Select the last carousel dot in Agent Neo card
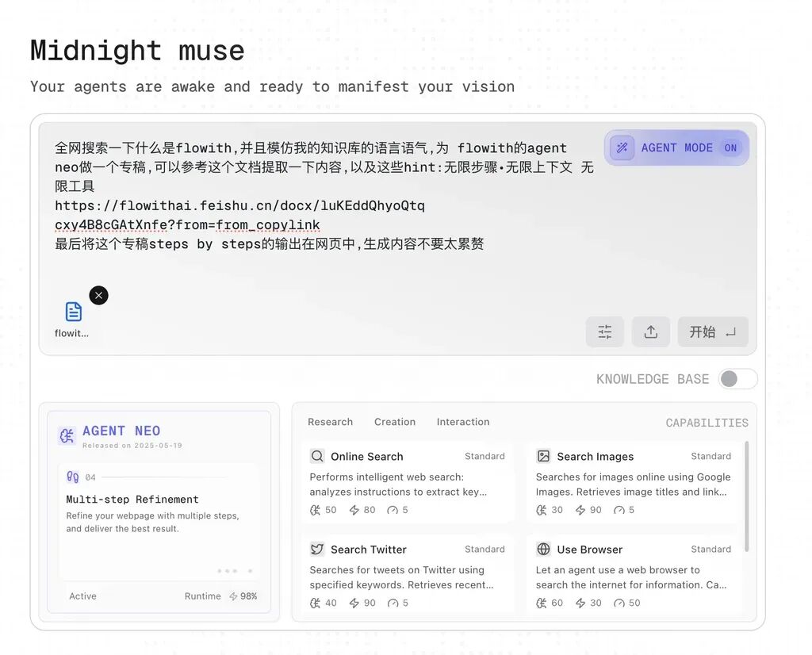This screenshot has width=812, height=655. tap(250, 571)
